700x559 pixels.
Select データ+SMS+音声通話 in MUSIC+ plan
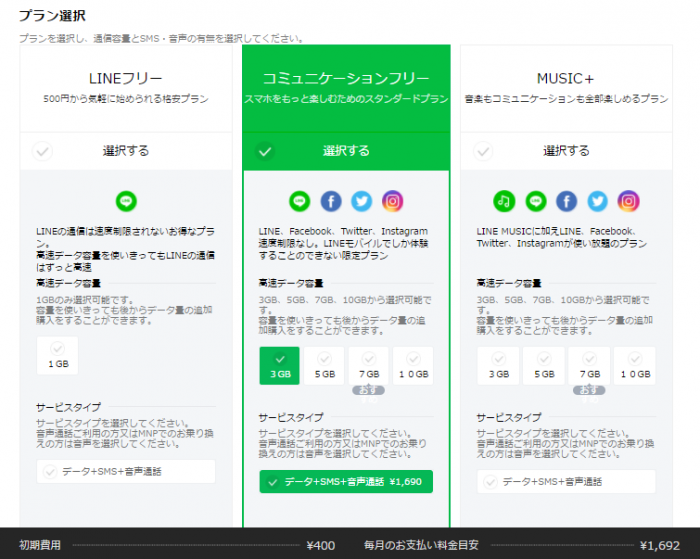(566, 482)
